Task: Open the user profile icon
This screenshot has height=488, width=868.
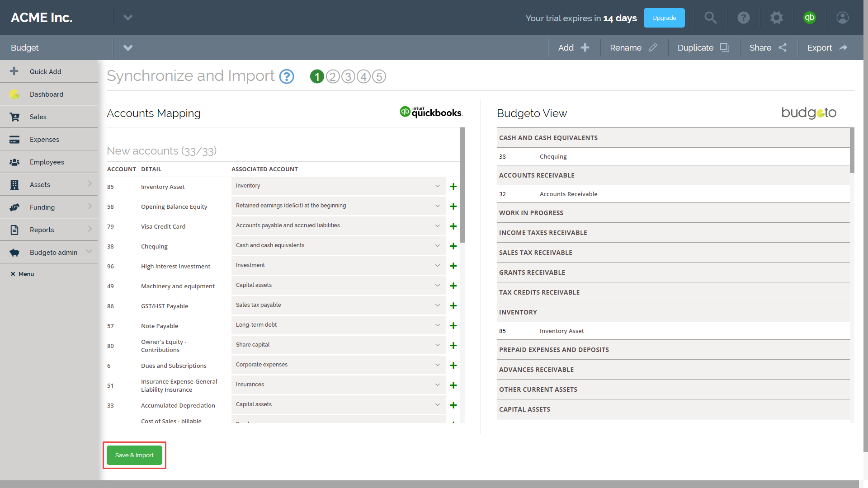Action: coord(842,18)
